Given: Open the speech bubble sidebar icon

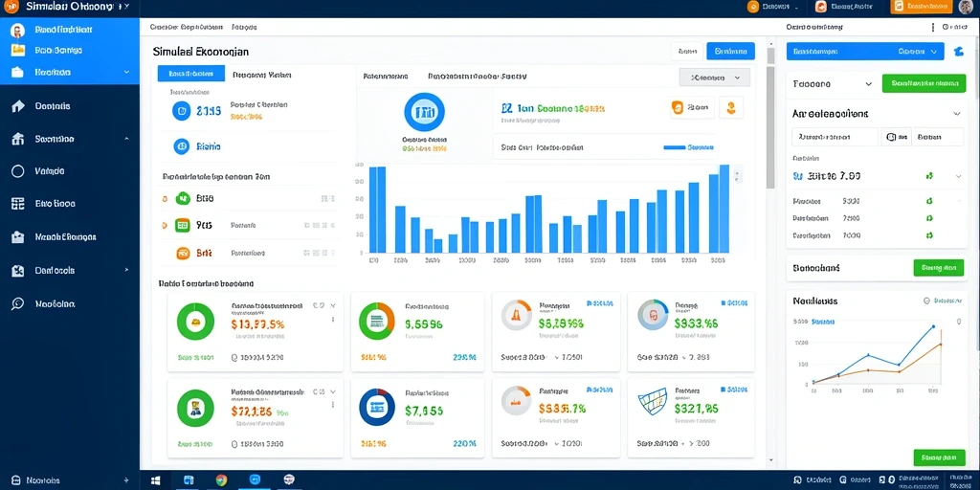Looking at the screenshot, I should coord(18,303).
